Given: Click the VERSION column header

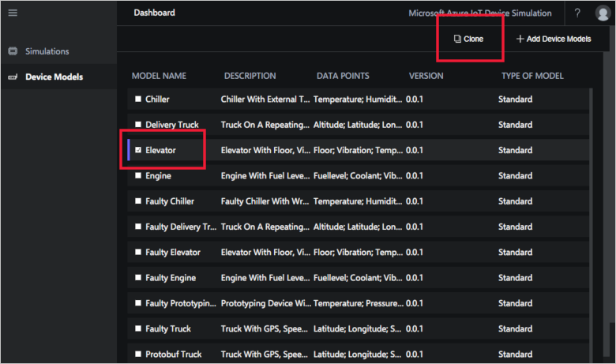Looking at the screenshot, I should [426, 76].
